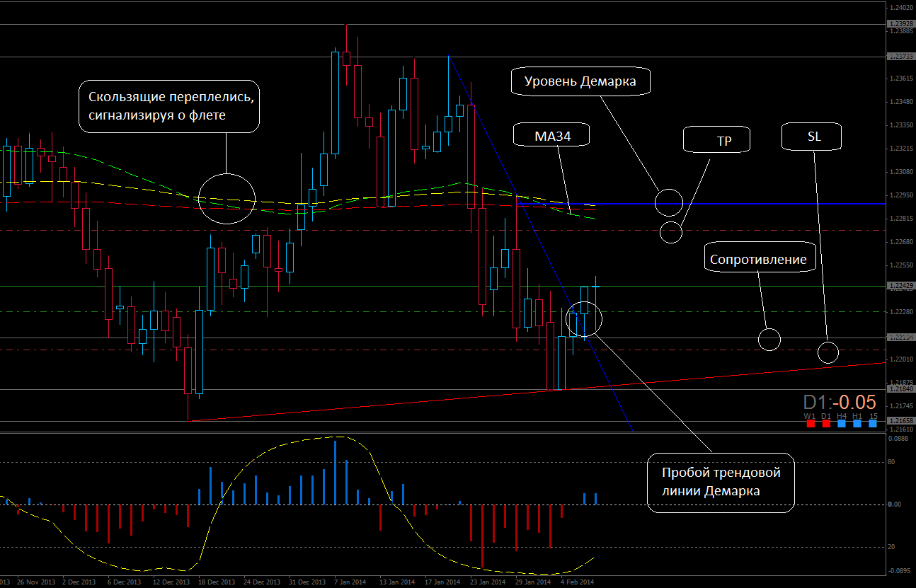Click the -0.0895 indicator scale value

pyautogui.click(x=900, y=570)
